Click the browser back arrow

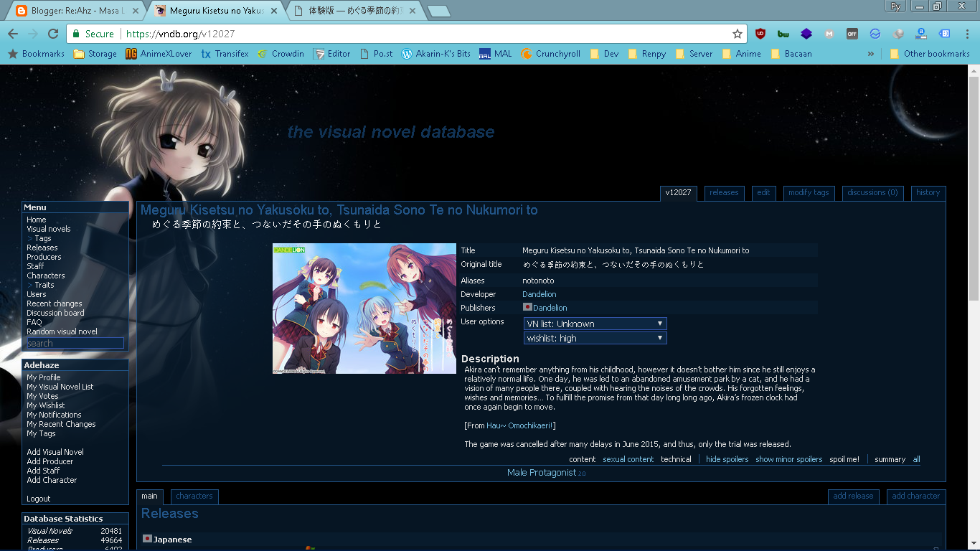pyautogui.click(x=13, y=34)
